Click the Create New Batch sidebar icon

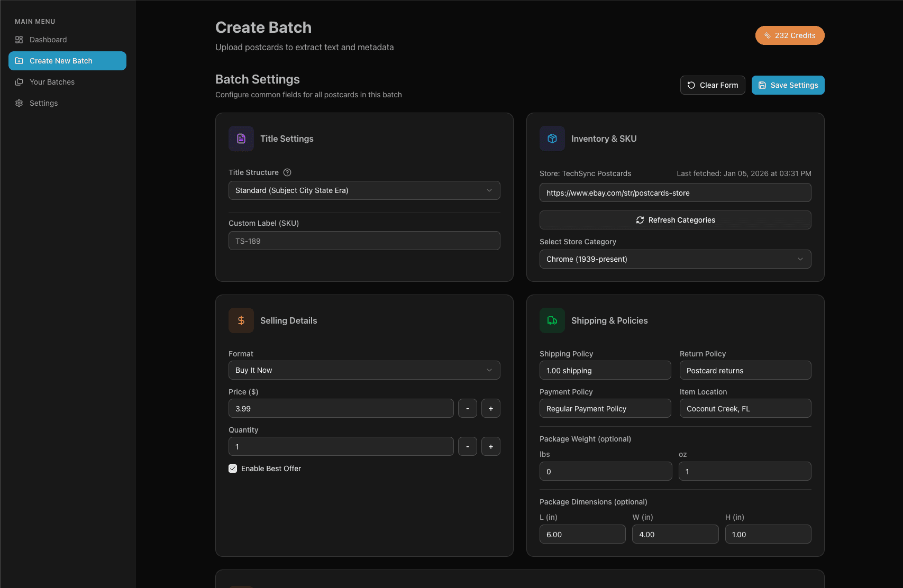point(20,61)
